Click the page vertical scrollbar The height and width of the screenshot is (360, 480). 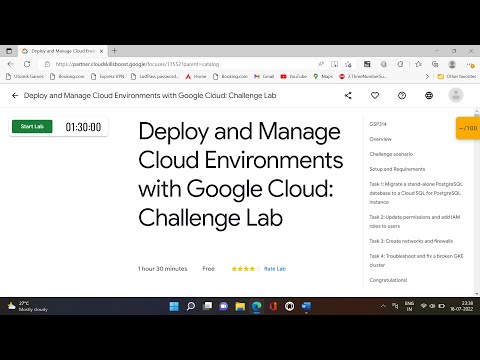[x=477, y=202]
